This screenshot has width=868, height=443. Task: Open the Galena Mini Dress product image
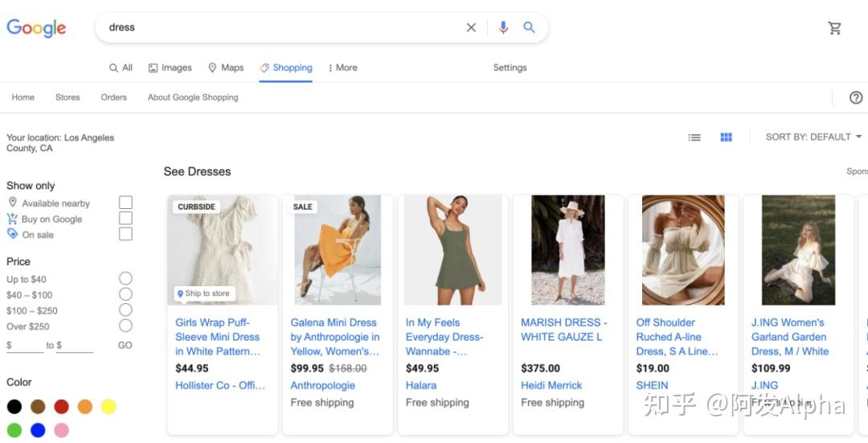[x=337, y=249]
